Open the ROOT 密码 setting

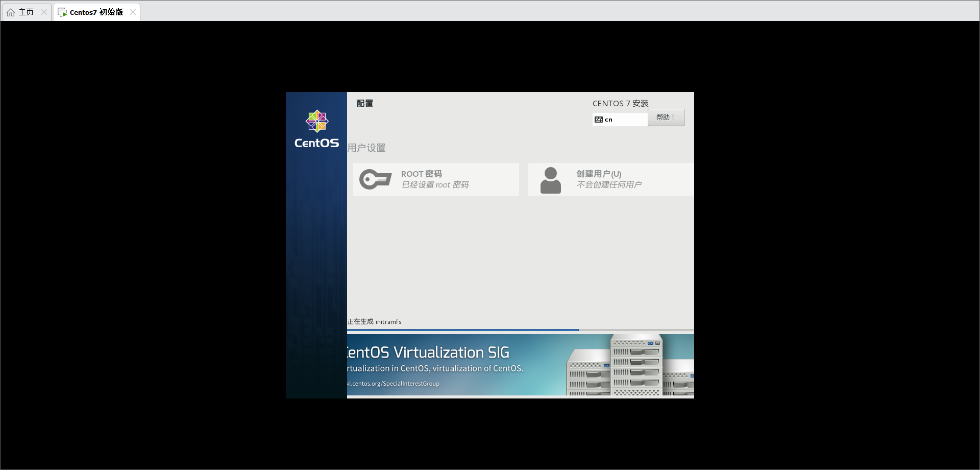pos(436,179)
